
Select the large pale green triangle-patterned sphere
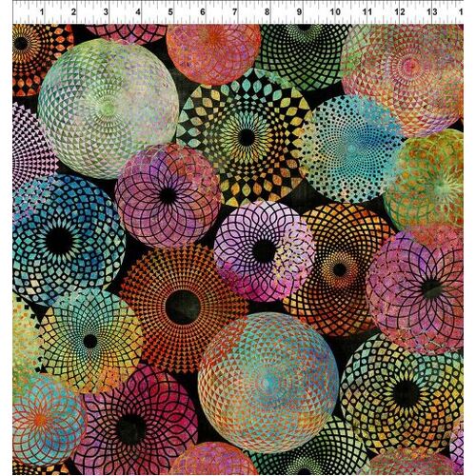click(x=109, y=109)
